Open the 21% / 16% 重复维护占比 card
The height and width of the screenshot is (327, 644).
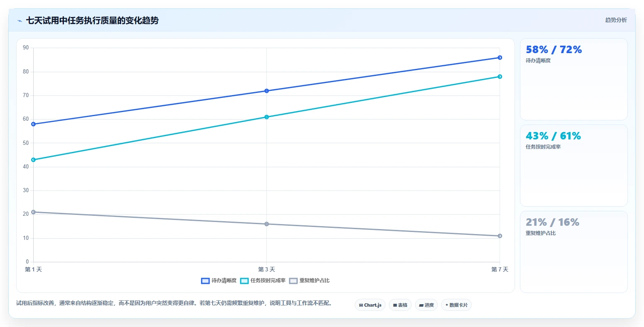(574, 252)
